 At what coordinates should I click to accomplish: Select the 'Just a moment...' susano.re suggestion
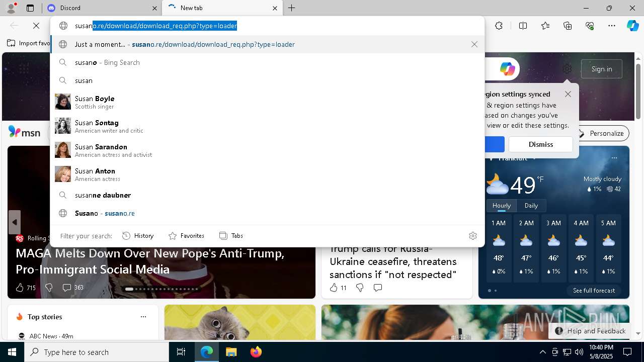coord(267,44)
